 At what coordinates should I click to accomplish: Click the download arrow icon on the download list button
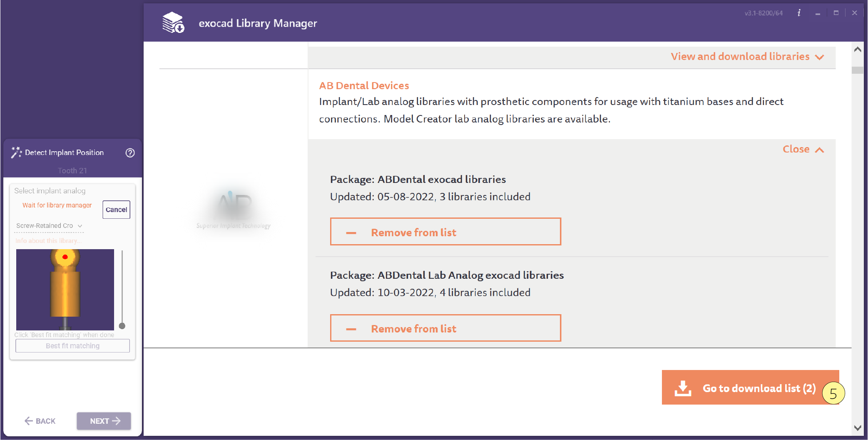(x=683, y=388)
